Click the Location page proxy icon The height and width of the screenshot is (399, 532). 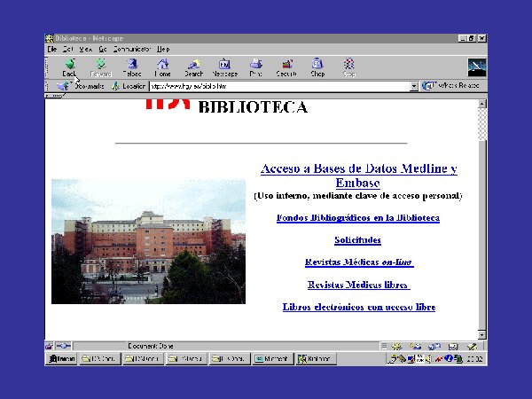pyautogui.click(x=115, y=86)
